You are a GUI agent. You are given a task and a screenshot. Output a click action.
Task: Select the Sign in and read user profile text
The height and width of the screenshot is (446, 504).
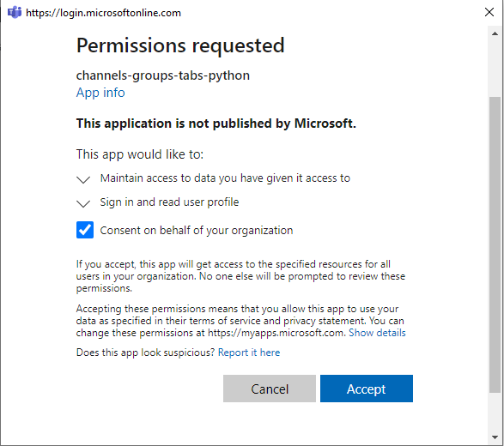pyautogui.click(x=169, y=202)
